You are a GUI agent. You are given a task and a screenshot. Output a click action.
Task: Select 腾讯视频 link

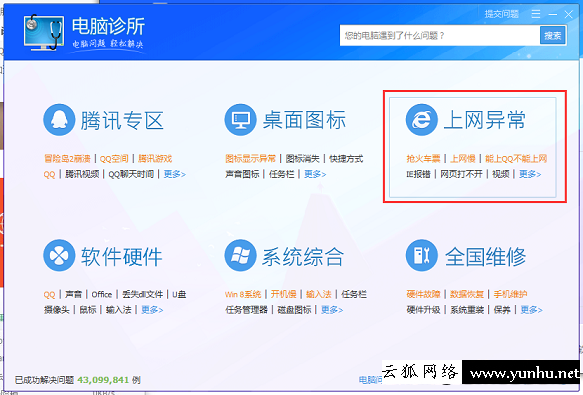[82, 174]
